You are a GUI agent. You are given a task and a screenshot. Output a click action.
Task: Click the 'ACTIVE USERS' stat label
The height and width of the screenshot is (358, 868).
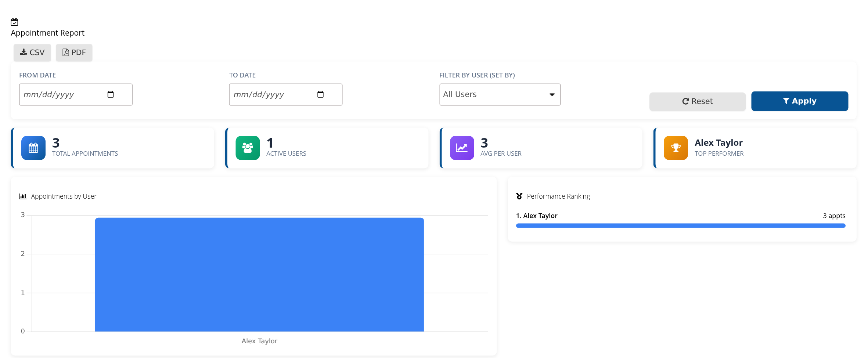coord(286,153)
